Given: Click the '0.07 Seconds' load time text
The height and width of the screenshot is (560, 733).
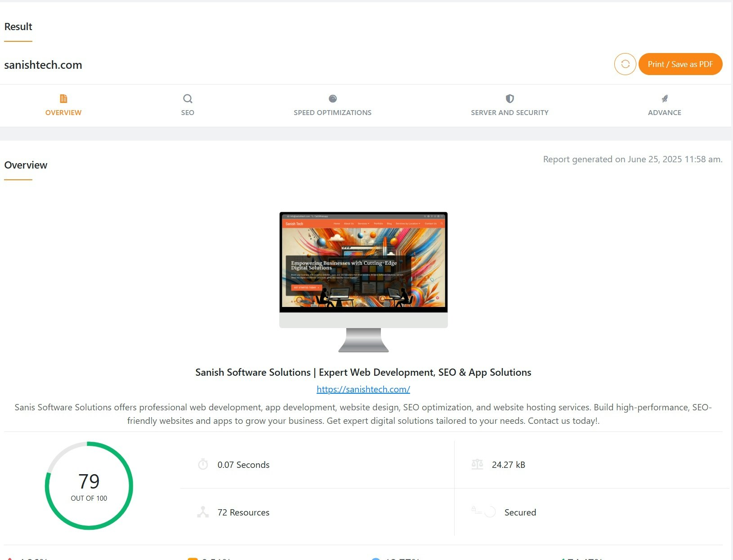Looking at the screenshot, I should point(243,465).
